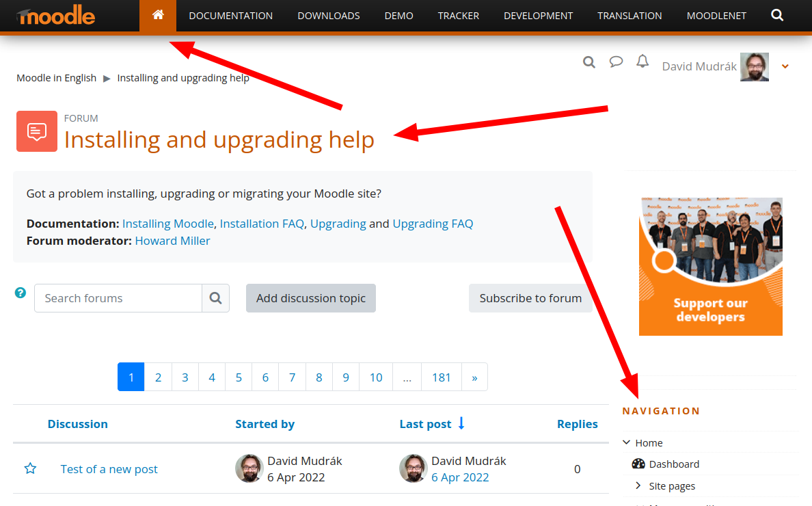Go to page 10 in pagination

(376, 377)
